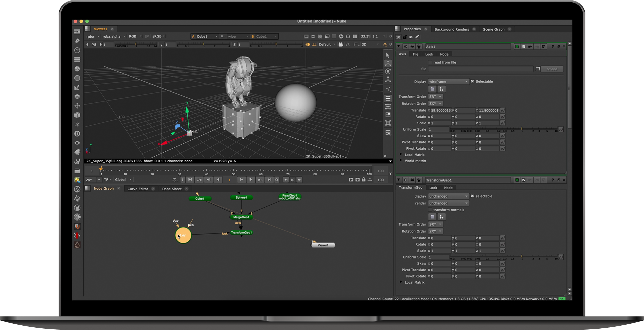The width and height of the screenshot is (644, 330).
Task: Click the animation curve icon beside Axis1 Translate
Action: point(502,110)
